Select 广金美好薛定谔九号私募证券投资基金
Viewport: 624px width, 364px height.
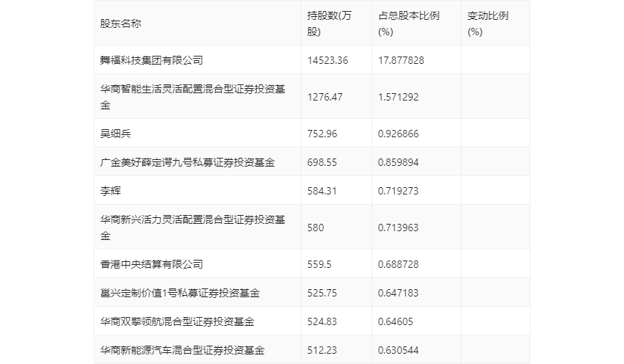[187, 162]
